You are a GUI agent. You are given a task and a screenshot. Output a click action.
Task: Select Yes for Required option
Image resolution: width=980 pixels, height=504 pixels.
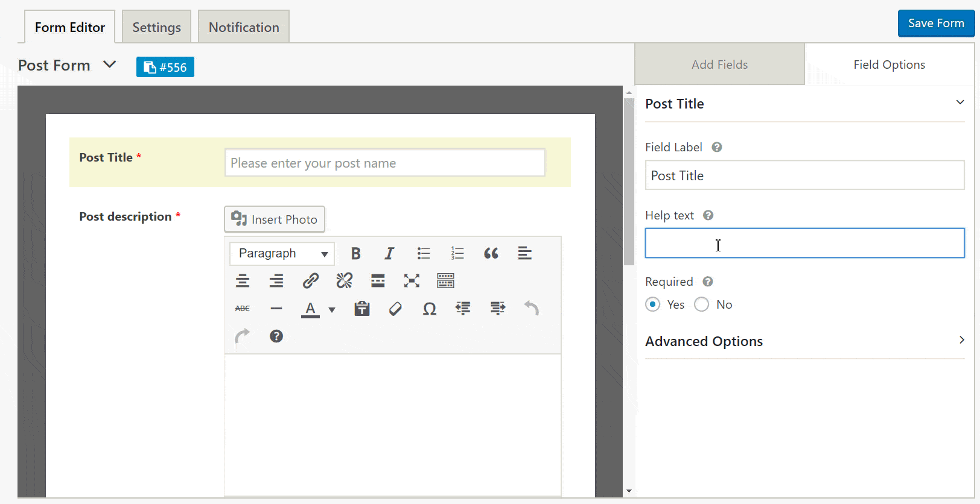(652, 304)
